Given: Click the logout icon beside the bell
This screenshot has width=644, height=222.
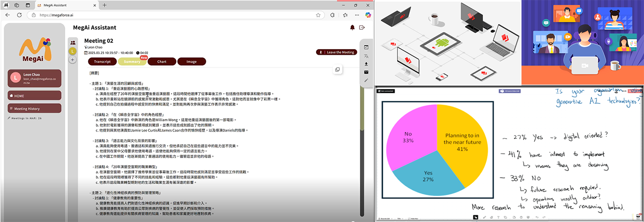Looking at the screenshot, I should point(362,28).
